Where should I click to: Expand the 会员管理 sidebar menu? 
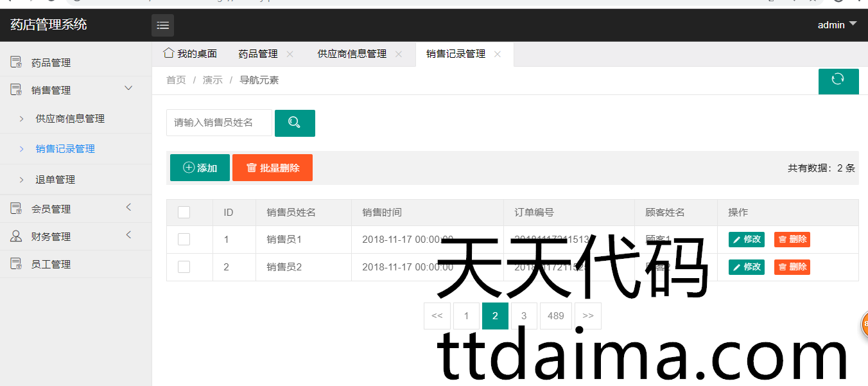click(128, 207)
